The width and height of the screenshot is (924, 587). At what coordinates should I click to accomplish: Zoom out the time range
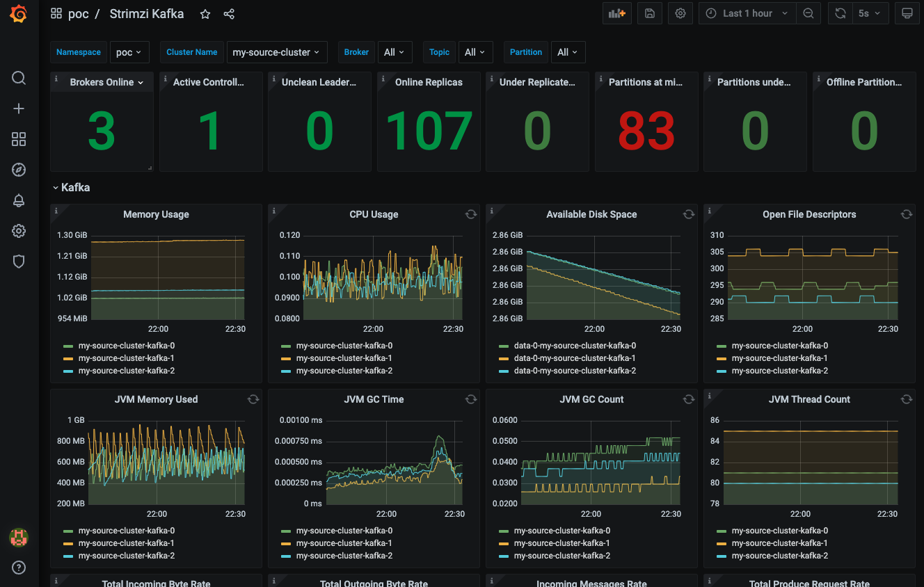[808, 13]
